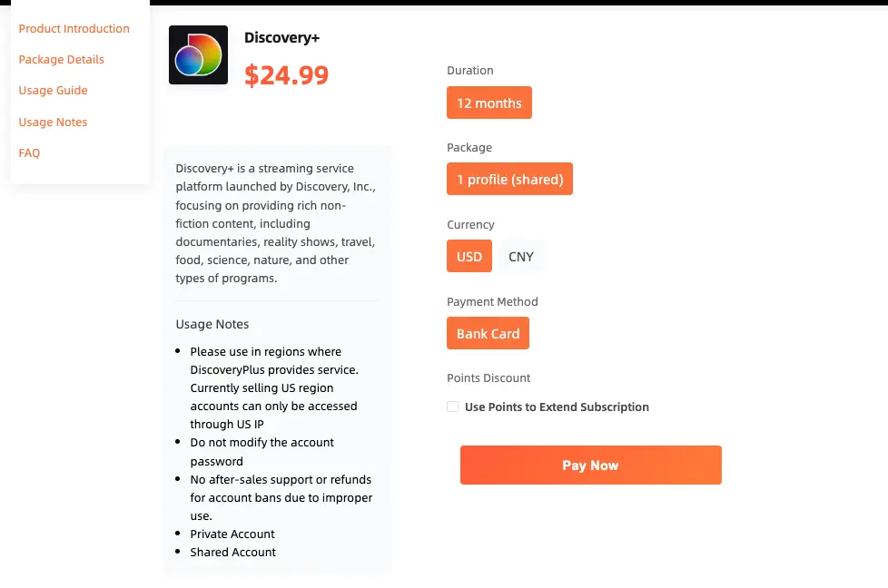Click the Private Account bullet item
This screenshot has width=888, height=588.
point(232,534)
